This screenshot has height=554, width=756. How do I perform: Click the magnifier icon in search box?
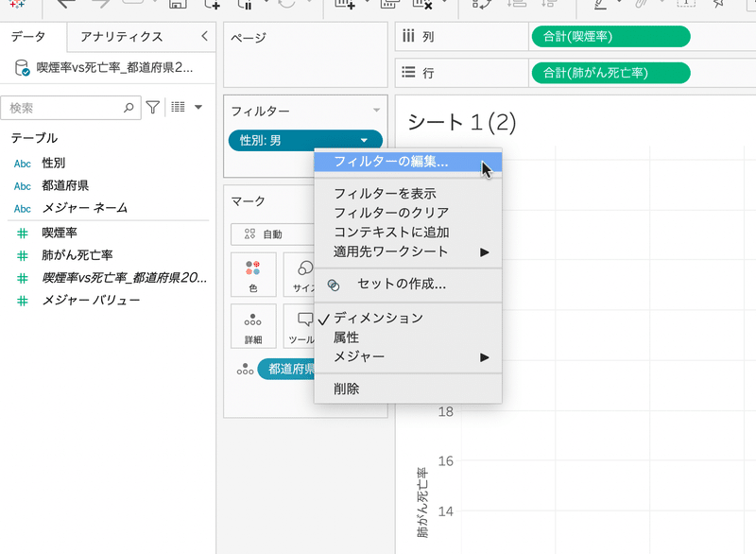[x=129, y=107]
